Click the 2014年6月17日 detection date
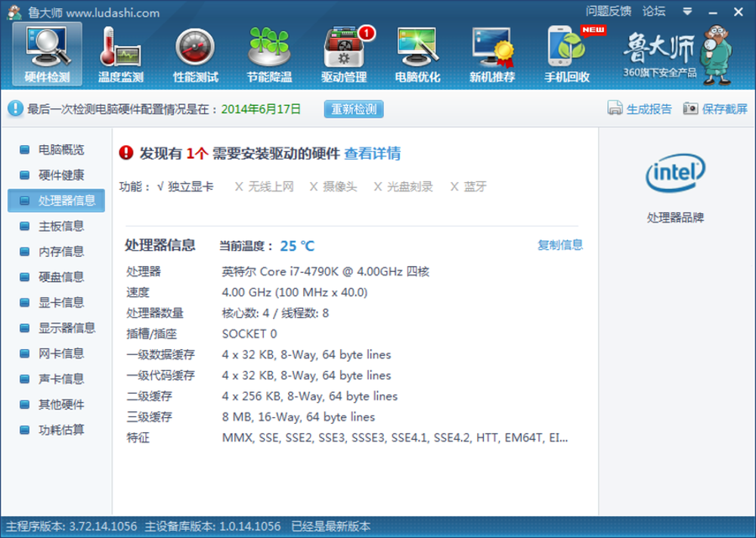Screen dimensions: 756x538 tap(261, 109)
